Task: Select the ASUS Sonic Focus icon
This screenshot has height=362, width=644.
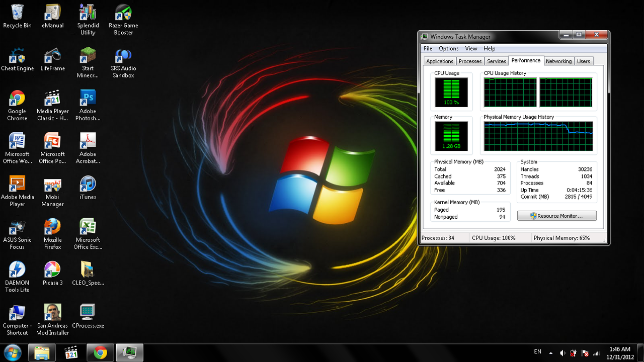Action: click(17, 234)
